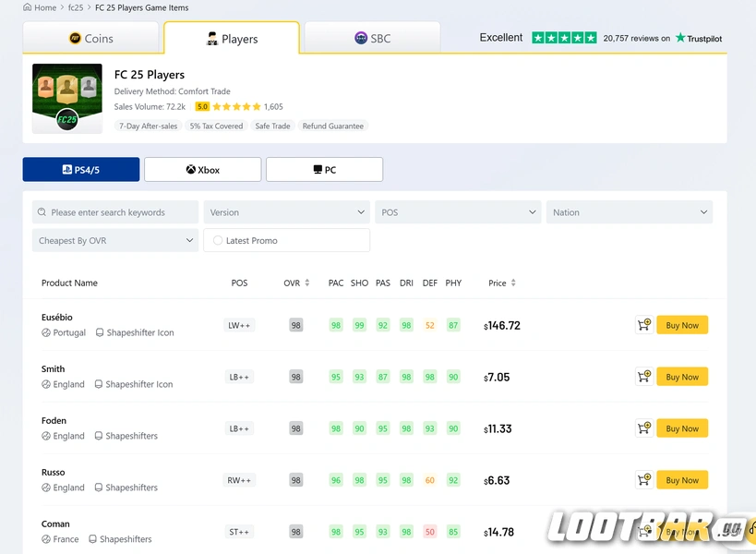Sort table by OVR arrows
The width and height of the screenshot is (756, 554).
[307, 283]
